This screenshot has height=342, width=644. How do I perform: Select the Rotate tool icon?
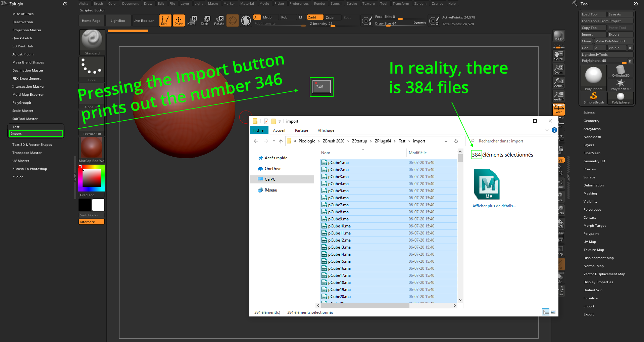tap(219, 20)
